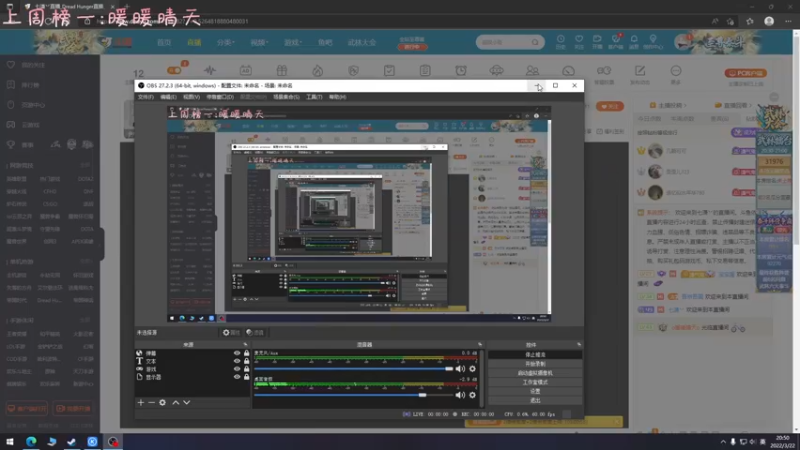Expand the 游戏 dropdown in site navigation
The image size is (800, 450).
293,42
